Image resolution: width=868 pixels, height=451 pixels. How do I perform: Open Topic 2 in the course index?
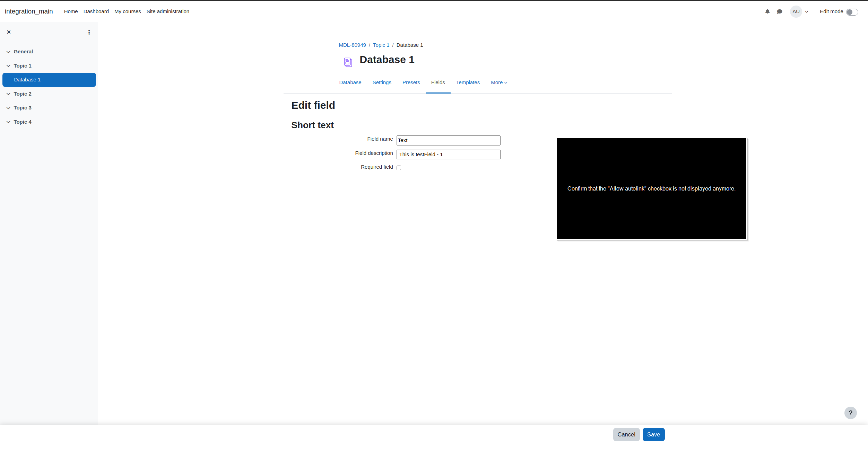click(x=23, y=94)
